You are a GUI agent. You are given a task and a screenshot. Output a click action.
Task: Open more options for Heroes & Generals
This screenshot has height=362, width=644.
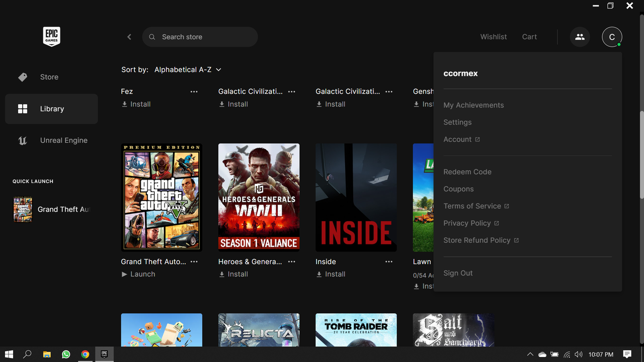[291, 262]
